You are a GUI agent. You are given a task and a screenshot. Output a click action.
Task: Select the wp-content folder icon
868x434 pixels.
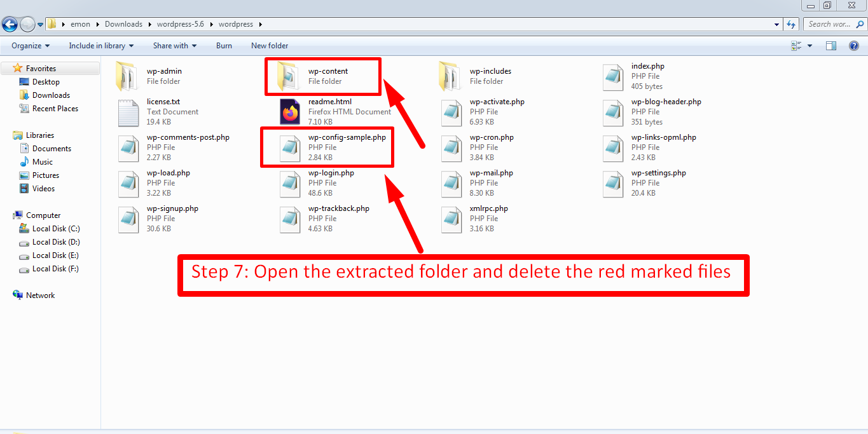289,77
